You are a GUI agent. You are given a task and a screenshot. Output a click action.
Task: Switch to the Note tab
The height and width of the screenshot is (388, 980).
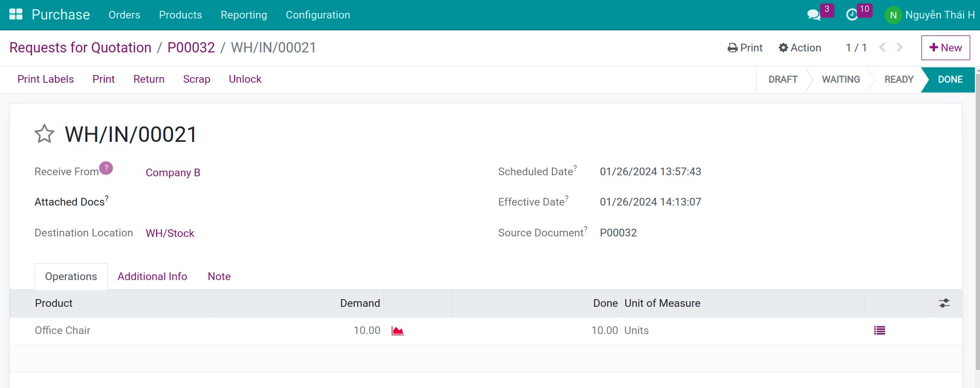[219, 276]
